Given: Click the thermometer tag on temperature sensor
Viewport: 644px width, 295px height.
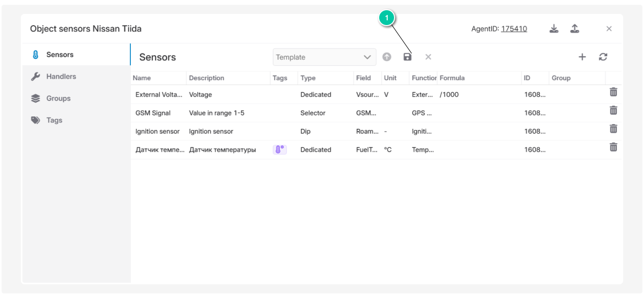Looking at the screenshot, I should tap(280, 150).
